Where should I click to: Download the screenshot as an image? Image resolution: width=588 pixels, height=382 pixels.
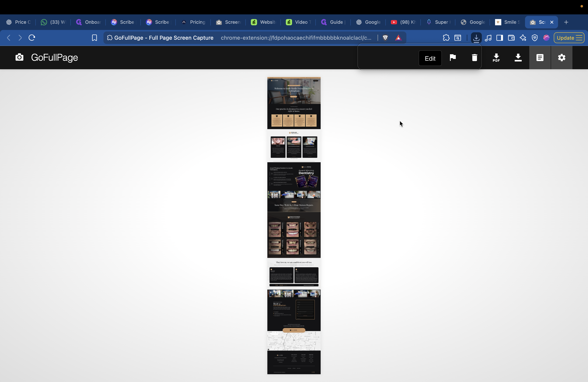coord(518,58)
